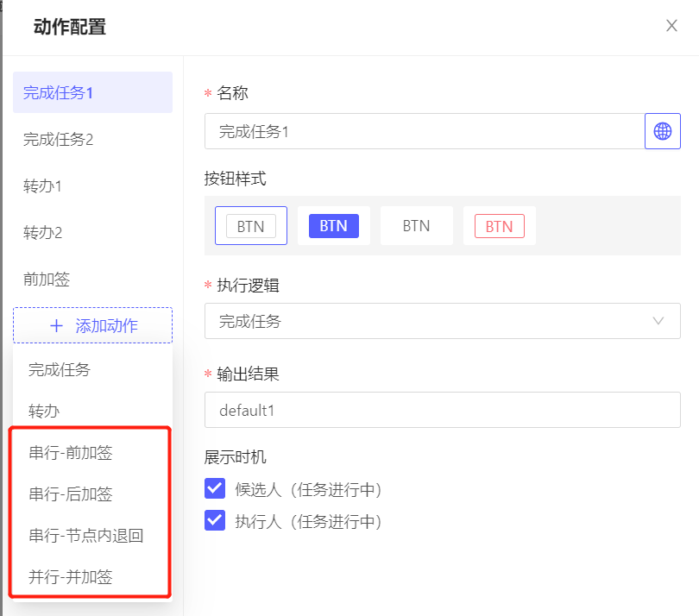Image resolution: width=699 pixels, height=616 pixels.
Task: Uncheck 候选人（任务进行中）checkbox
Action: (x=215, y=488)
